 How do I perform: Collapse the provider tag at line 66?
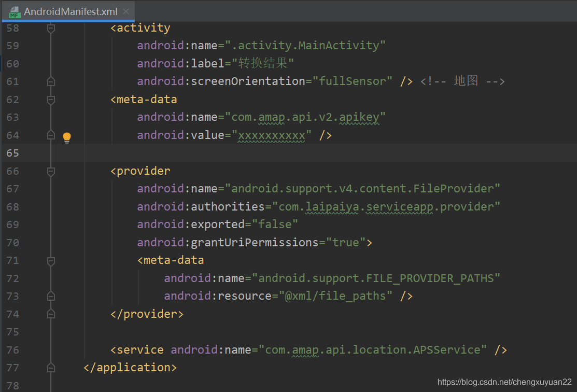pos(51,171)
